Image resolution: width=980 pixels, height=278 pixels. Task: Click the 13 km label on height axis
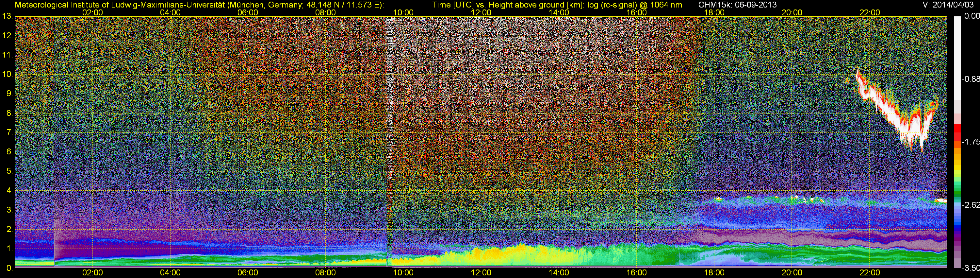click(x=7, y=16)
